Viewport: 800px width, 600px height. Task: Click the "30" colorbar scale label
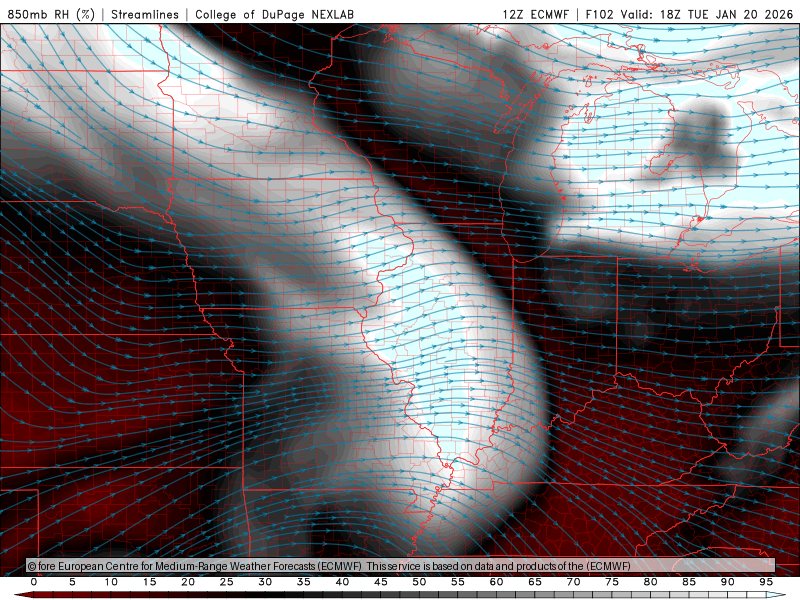[265, 582]
